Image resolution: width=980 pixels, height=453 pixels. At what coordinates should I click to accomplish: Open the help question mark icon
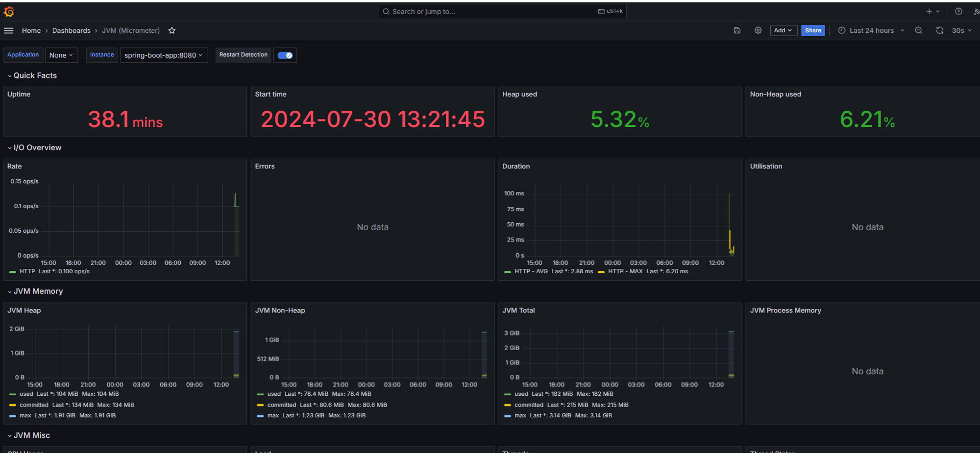click(958, 11)
